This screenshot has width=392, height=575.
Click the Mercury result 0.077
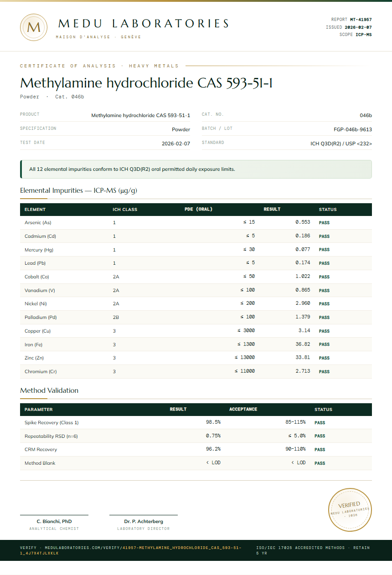click(303, 250)
